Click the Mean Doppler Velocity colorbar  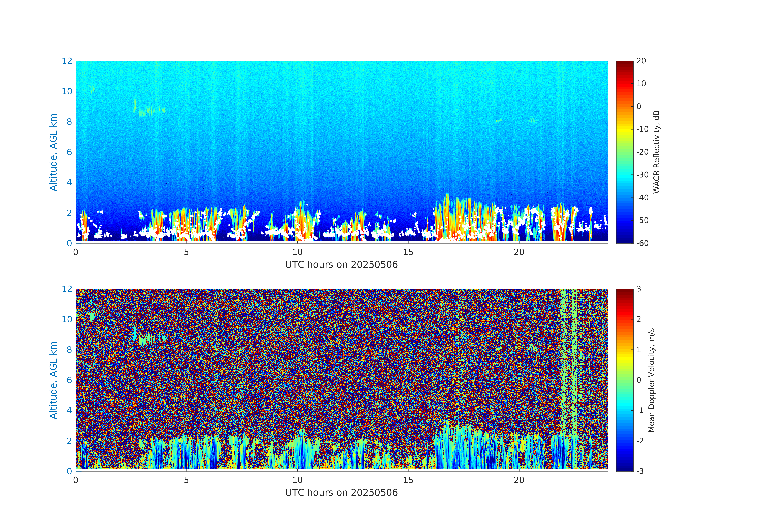[624, 380]
